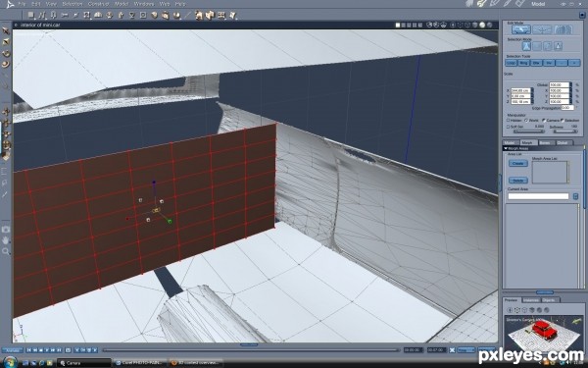588x368 pixels.
Task: Select the hand pan tool in left toolbar
Action: 6,240
